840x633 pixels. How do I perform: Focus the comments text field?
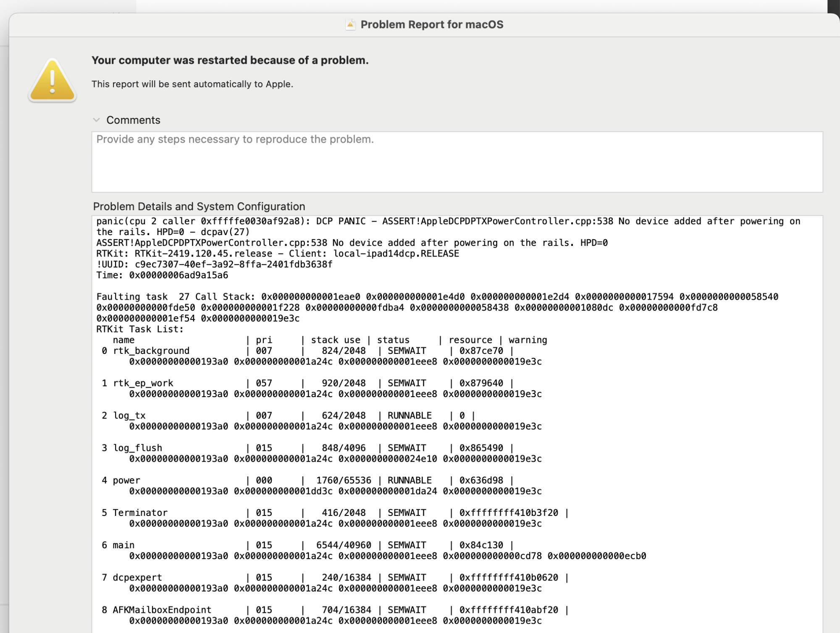point(457,162)
